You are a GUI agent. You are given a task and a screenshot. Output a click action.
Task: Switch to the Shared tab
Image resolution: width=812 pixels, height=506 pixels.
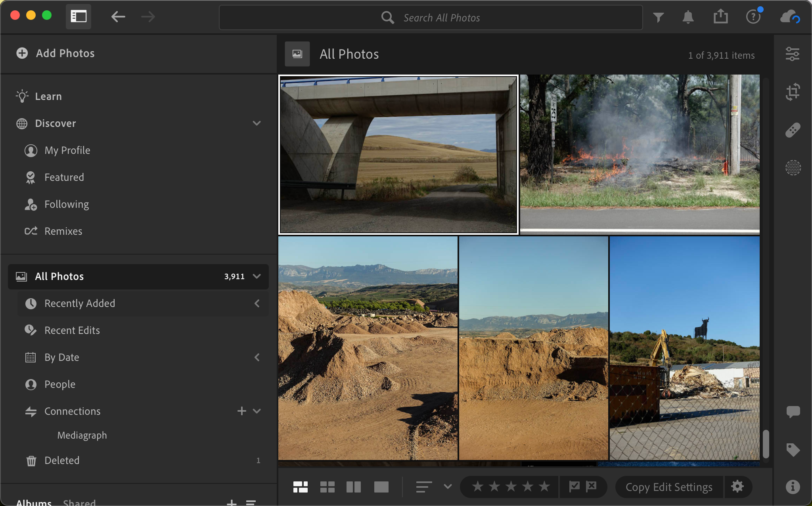pos(79,502)
